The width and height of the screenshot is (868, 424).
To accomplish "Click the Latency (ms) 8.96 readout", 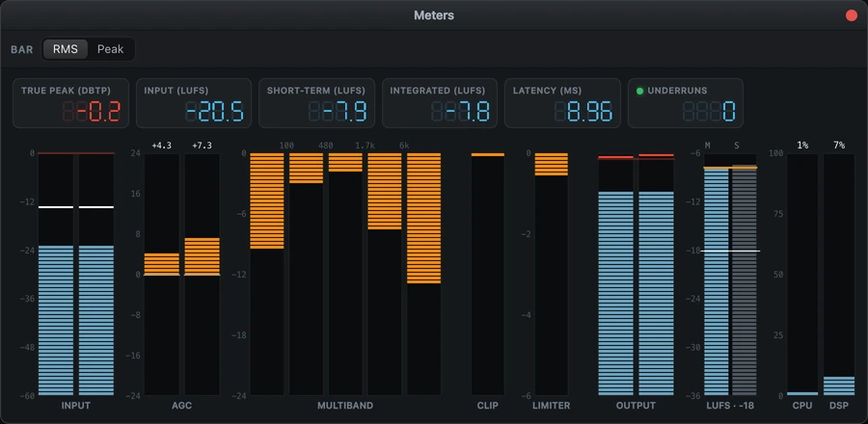I will click(x=562, y=103).
